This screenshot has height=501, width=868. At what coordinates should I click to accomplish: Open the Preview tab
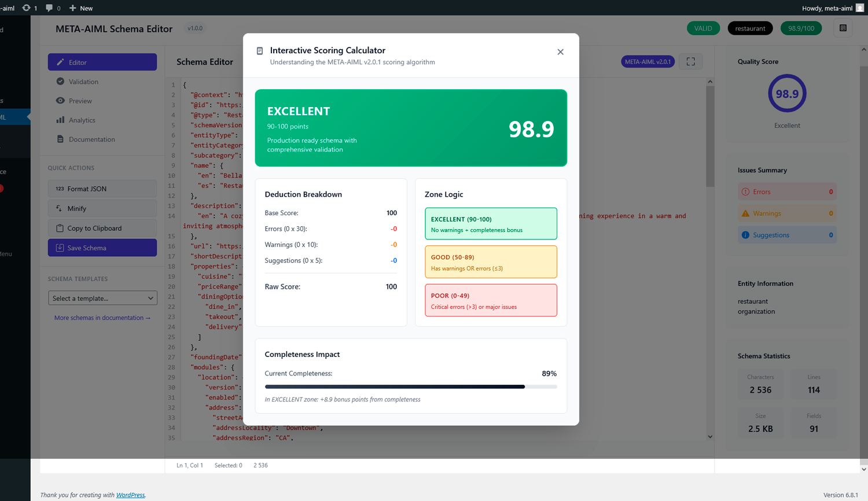(102, 101)
